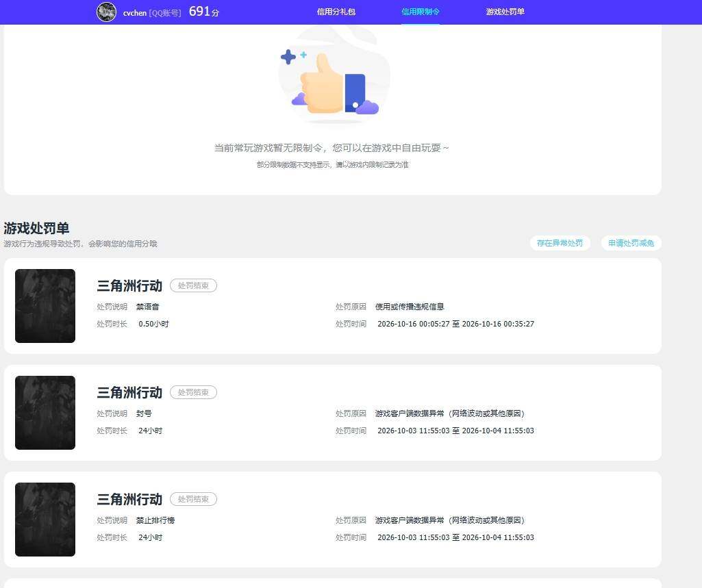The image size is (702, 588).
Task: Click the 691分 credit score
Action: [204, 12]
